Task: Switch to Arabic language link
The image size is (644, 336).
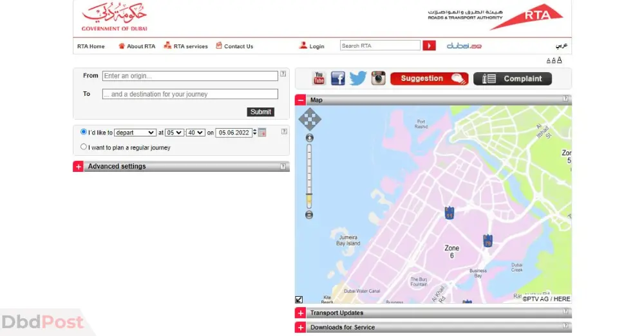Action: pyautogui.click(x=562, y=46)
